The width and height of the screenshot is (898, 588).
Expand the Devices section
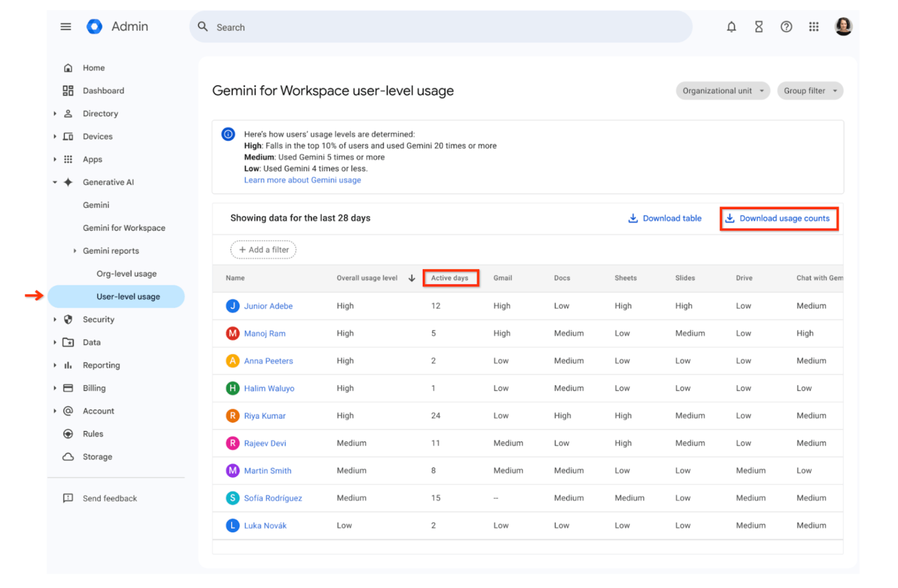point(55,137)
